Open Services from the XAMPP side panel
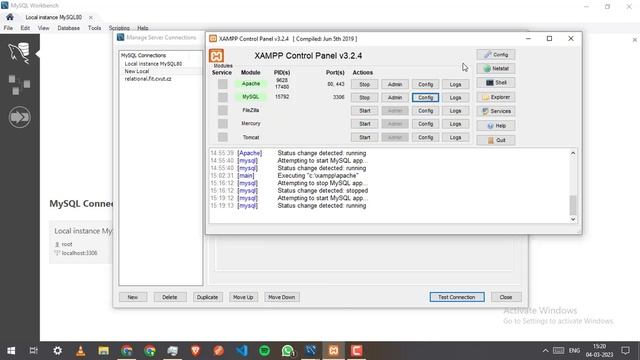This screenshot has width=640, height=360. [x=496, y=111]
